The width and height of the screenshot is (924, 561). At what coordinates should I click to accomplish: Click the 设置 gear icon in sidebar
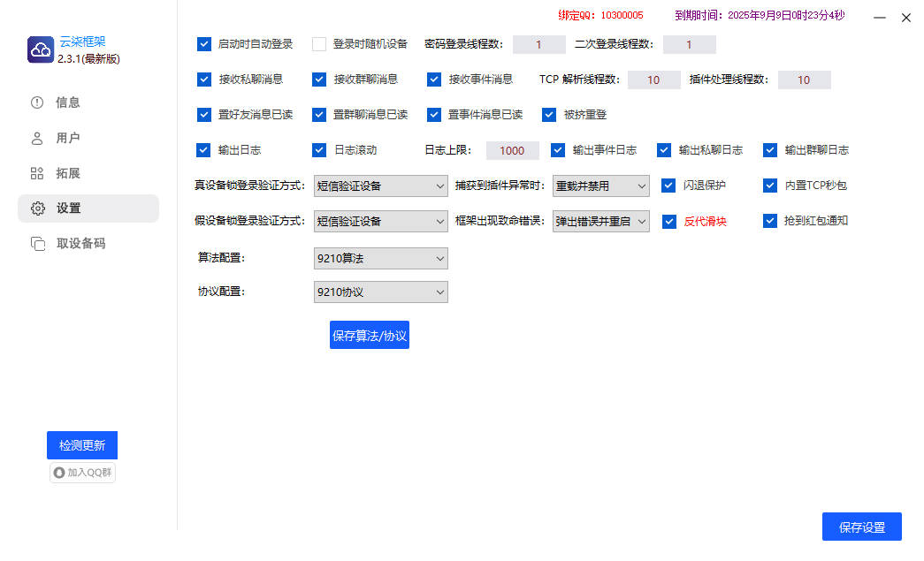37,208
